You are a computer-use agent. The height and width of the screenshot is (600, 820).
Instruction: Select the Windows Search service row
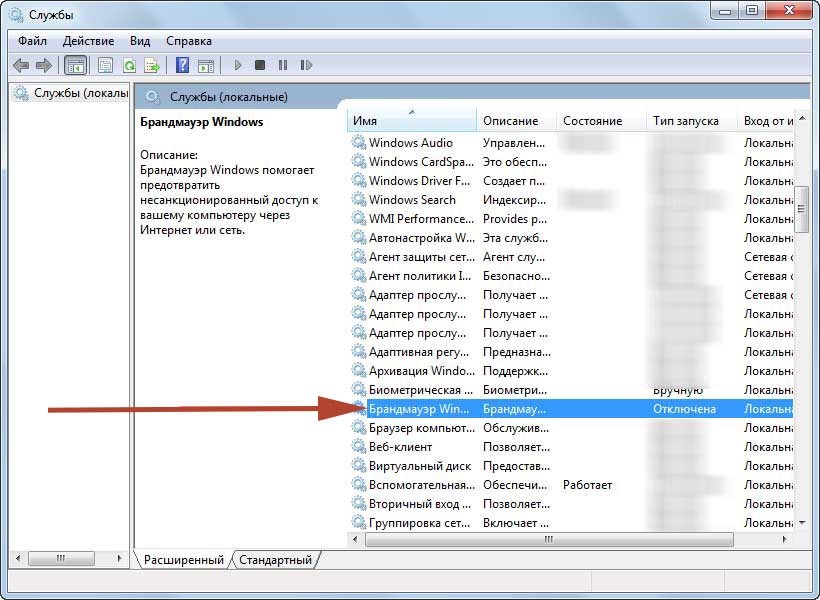412,200
